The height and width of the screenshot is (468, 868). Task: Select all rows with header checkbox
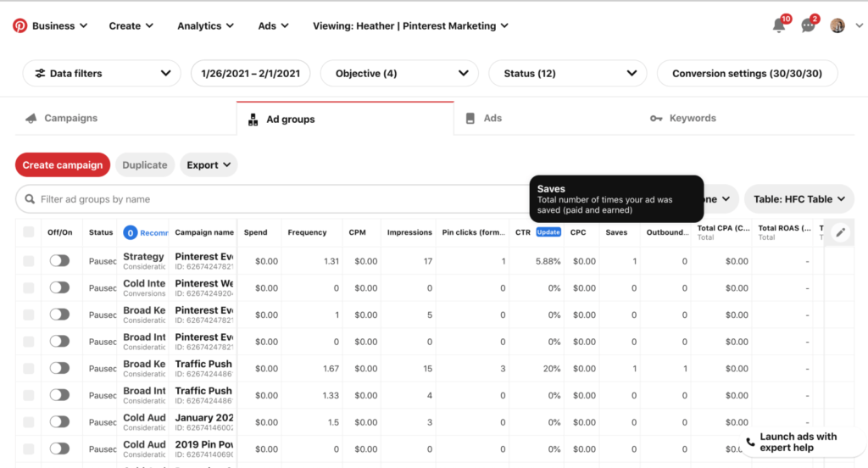click(29, 232)
